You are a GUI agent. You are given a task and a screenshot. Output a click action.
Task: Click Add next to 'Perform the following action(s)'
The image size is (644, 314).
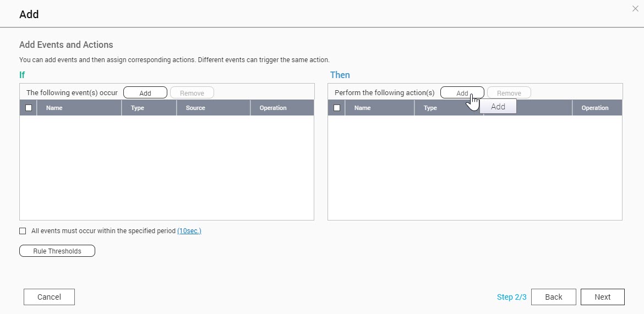point(458,93)
